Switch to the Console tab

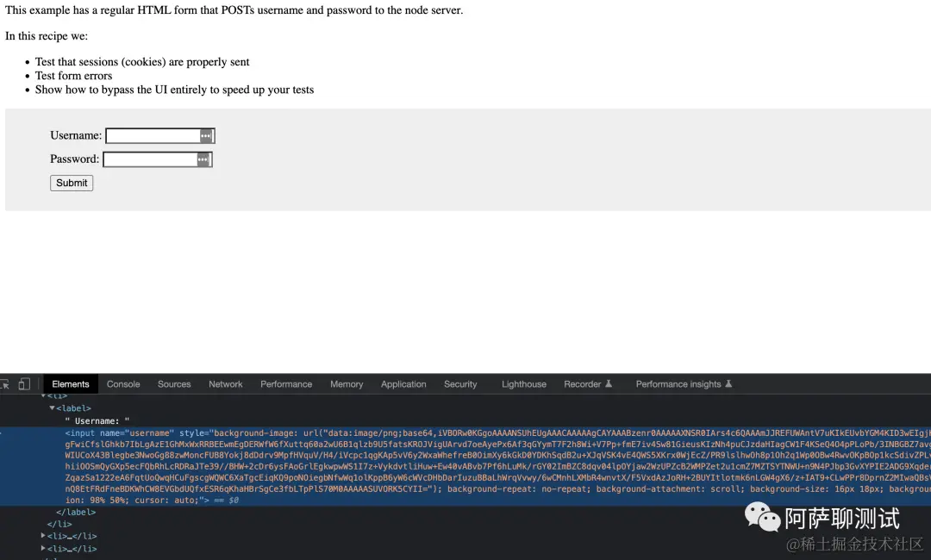click(x=123, y=384)
